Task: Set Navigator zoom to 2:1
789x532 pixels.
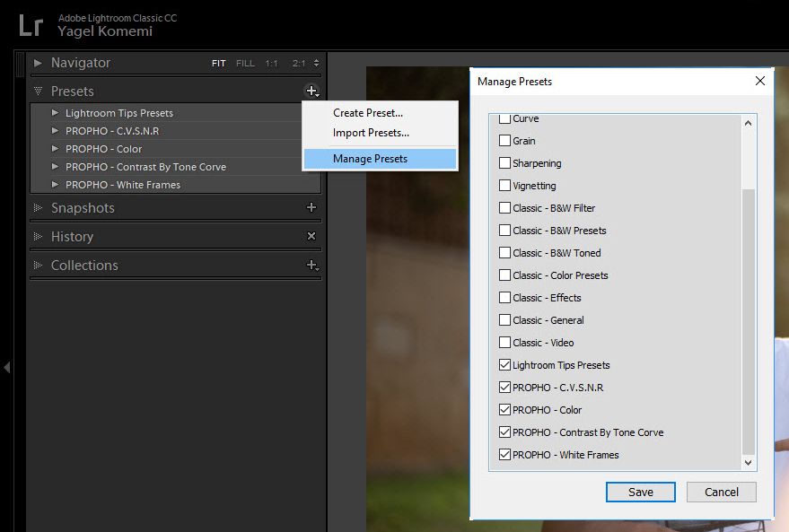Action: click(299, 64)
